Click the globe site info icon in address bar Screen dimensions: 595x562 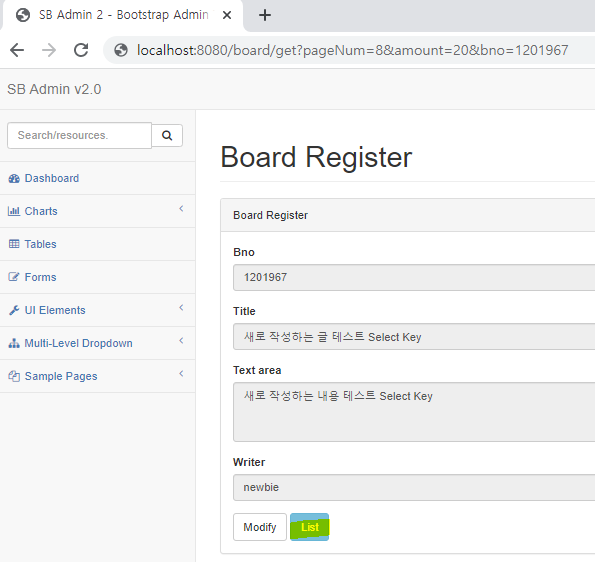pos(121,50)
